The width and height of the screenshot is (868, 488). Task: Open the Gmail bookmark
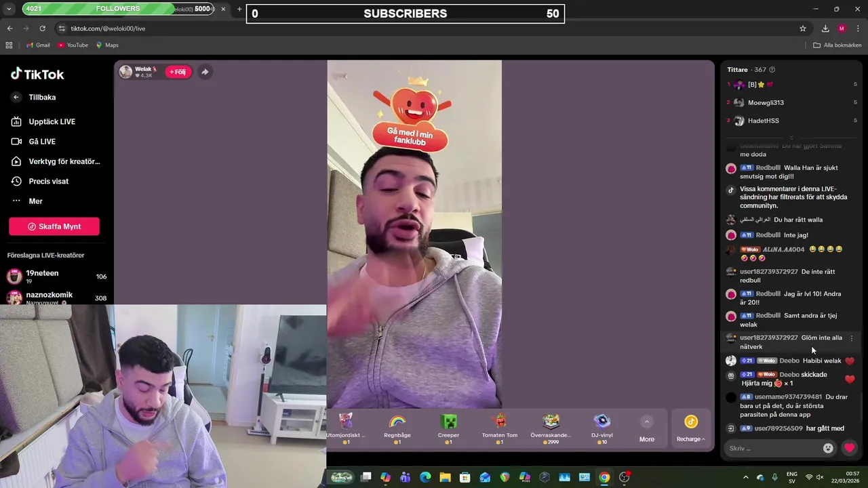(38, 45)
